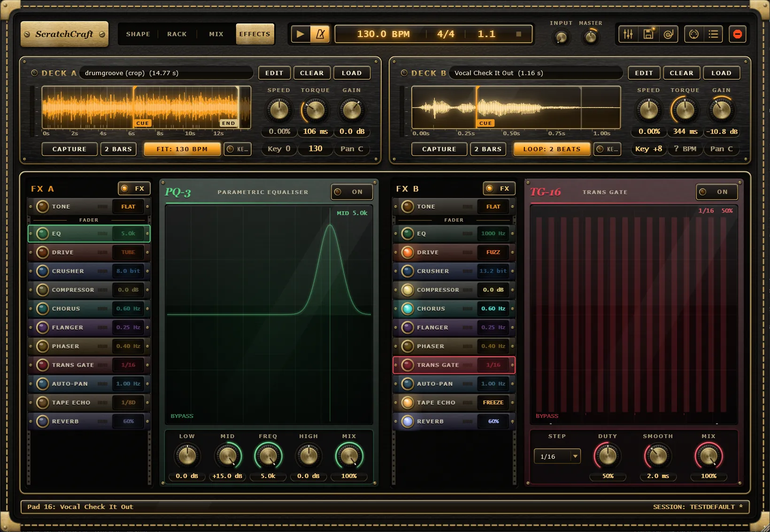
Task: Click Deck A LOAD button
Action: 352,73
